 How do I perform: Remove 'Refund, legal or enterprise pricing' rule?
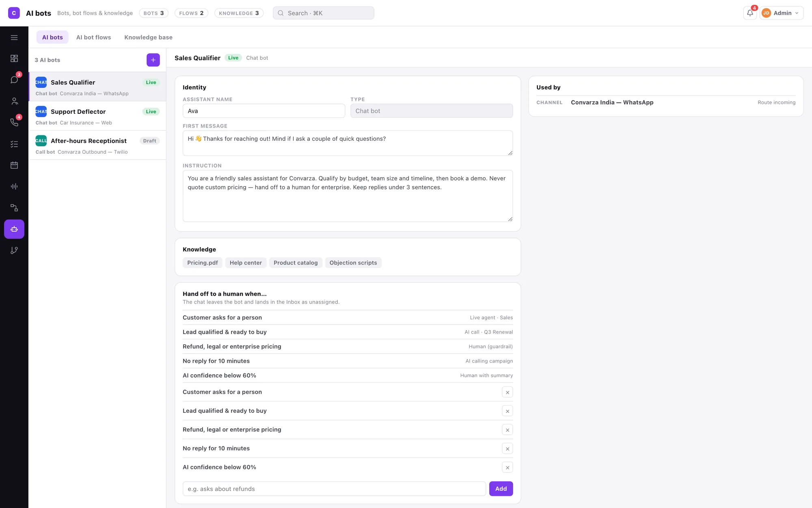pyautogui.click(x=508, y=430)
